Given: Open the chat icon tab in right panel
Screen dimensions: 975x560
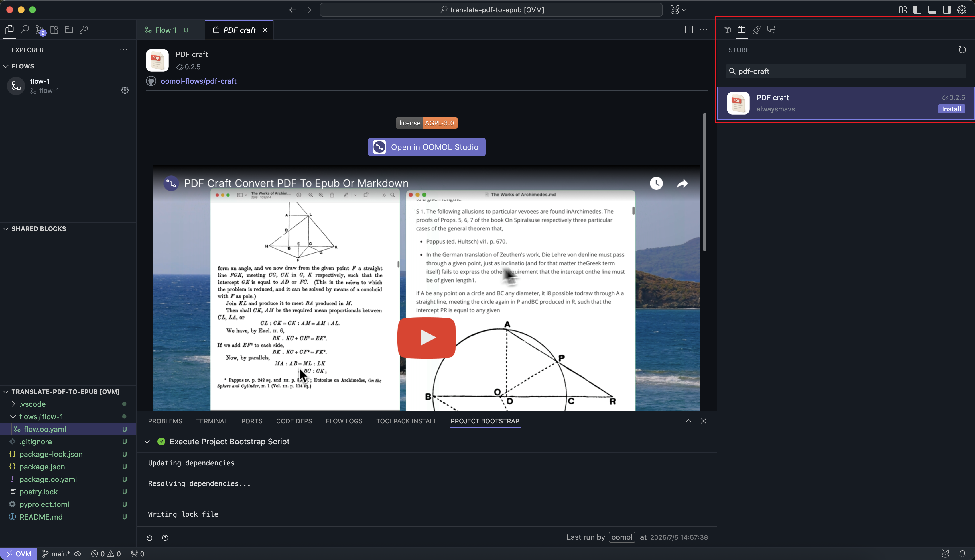Looking at the screenshot, I should tap(771, 30).
